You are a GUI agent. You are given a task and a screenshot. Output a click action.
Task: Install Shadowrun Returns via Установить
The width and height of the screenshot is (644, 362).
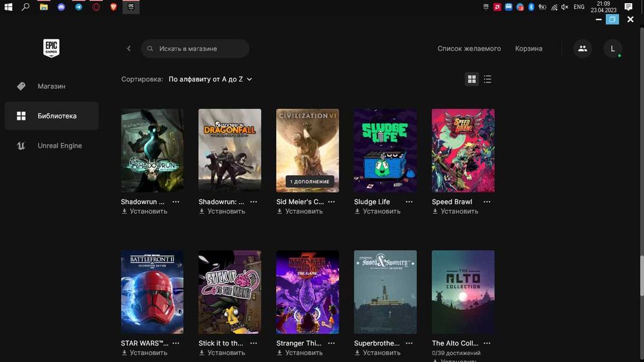tap(144, 211)
